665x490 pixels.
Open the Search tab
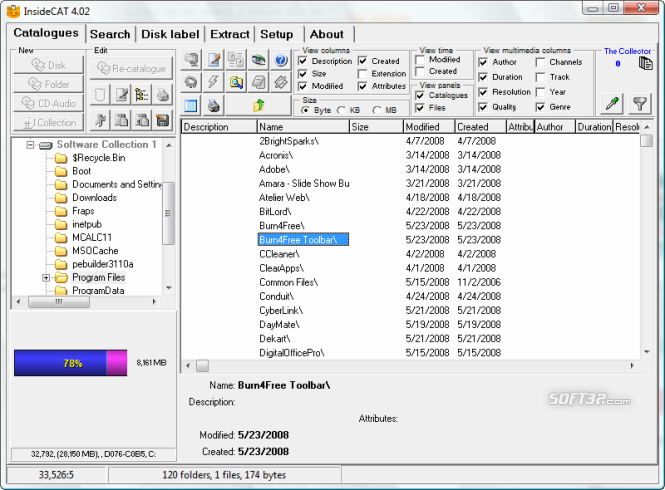click(110, 34)
